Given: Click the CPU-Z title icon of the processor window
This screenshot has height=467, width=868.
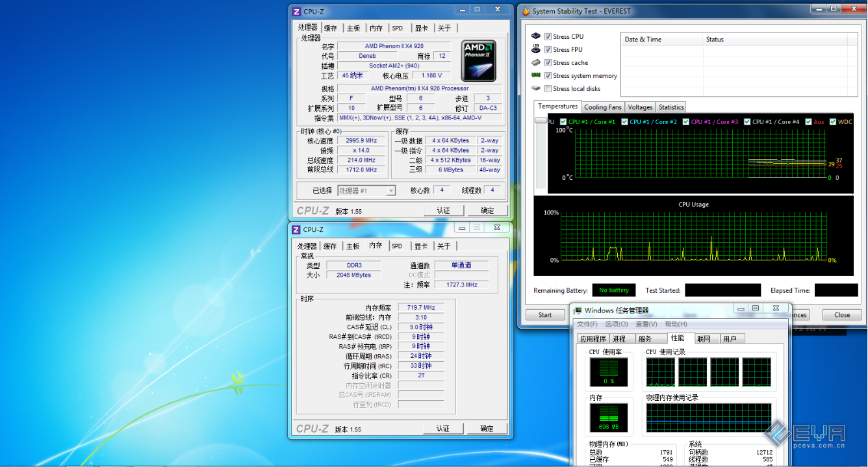Looking at the screenshot, I should click(296, 12).
